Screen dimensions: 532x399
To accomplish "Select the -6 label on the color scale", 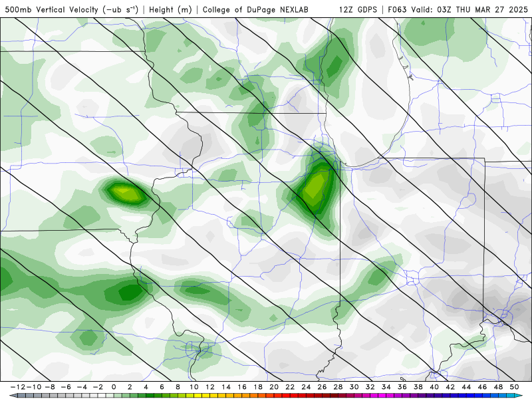I will (x=66, y=387).
